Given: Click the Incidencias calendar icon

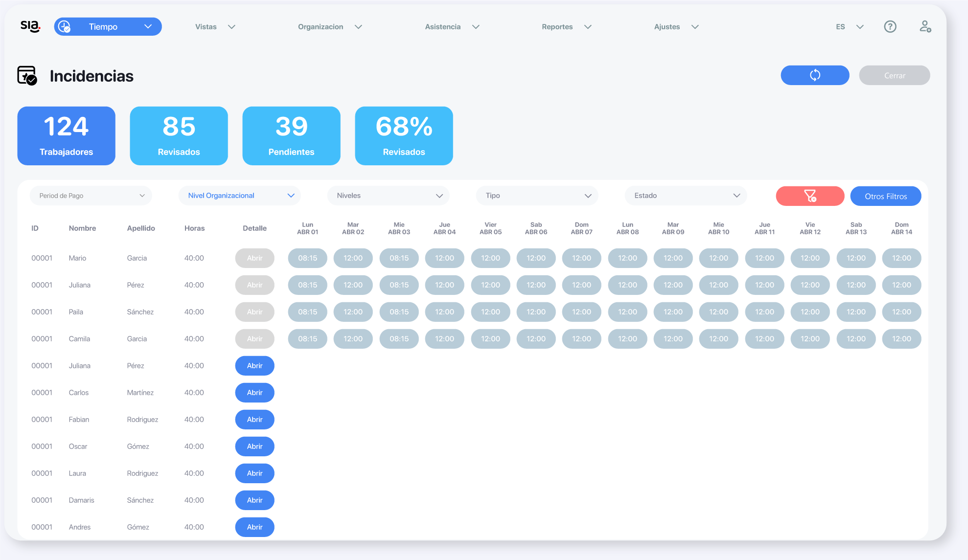Looking at the screenshot, I should point(27,76).
